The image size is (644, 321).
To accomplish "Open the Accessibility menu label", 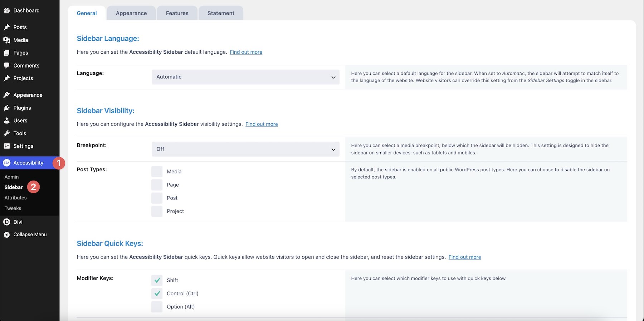I will (x=28, y=163).
